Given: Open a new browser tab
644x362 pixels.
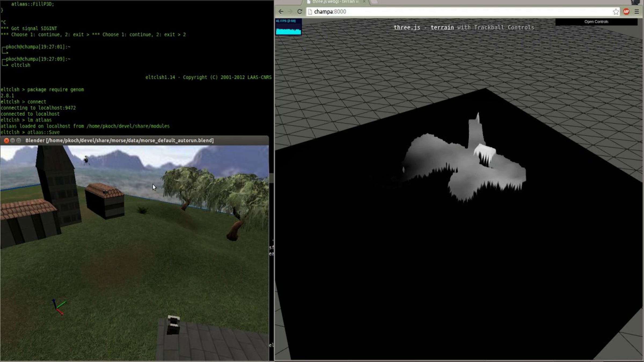Looking at the screenshot, I should pyautogui.click(x=375, y=2).
